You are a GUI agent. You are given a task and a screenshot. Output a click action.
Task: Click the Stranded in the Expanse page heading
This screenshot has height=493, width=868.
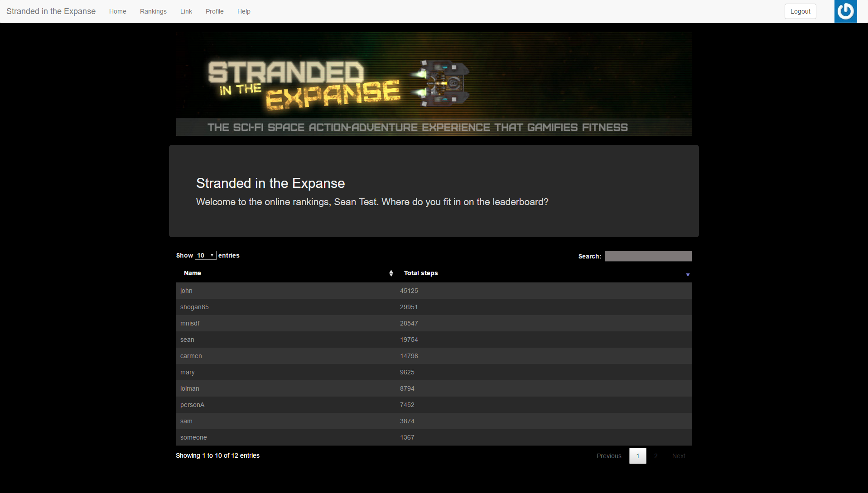(x=270, y=183)
